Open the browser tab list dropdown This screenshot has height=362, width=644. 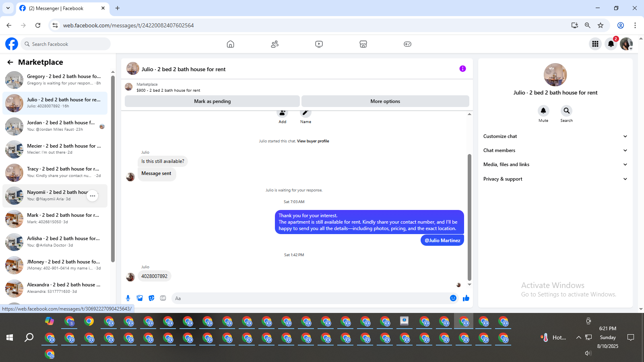click(x=8, y=8)
